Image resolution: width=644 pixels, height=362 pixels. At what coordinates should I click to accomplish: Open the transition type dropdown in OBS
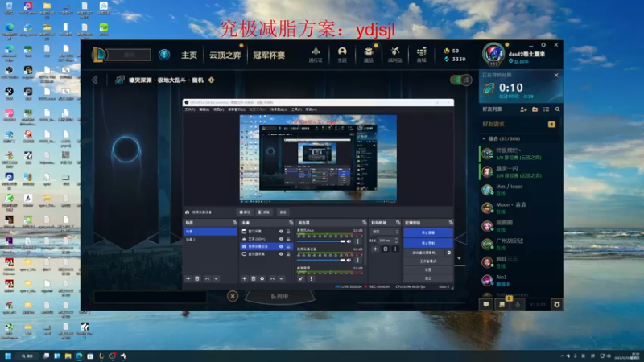[x=385, y=232]
